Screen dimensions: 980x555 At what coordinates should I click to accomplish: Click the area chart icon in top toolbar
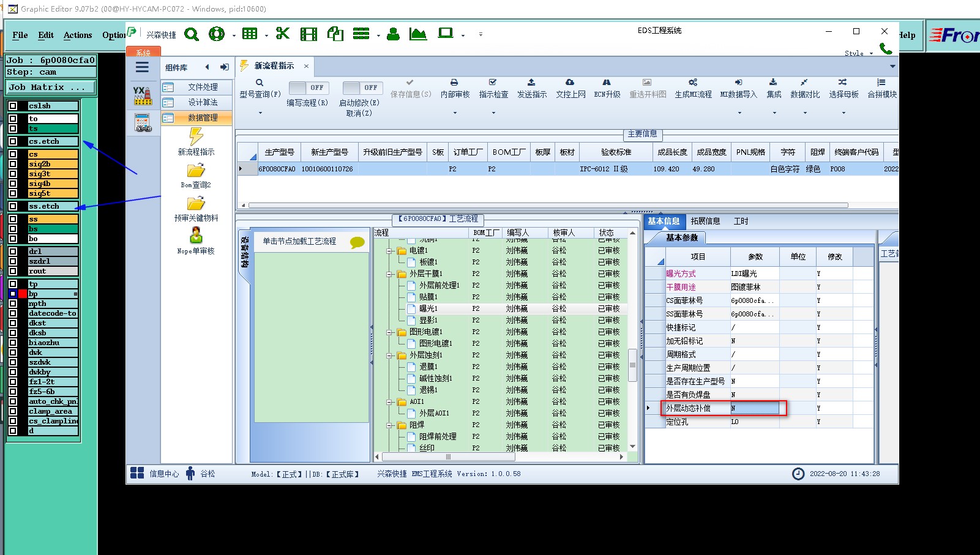418,34
